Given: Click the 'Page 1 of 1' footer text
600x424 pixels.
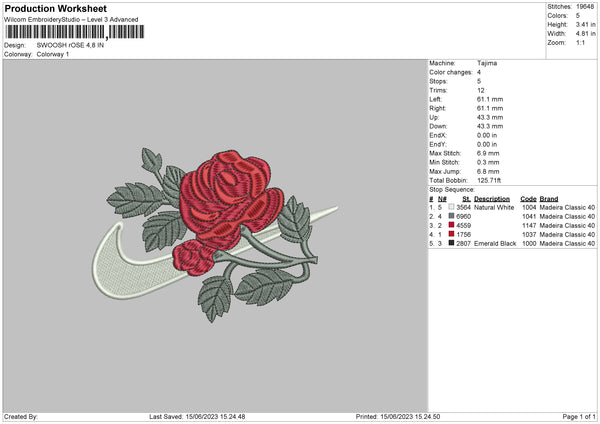Looking at the screenshot, I should tap(579, 417).
